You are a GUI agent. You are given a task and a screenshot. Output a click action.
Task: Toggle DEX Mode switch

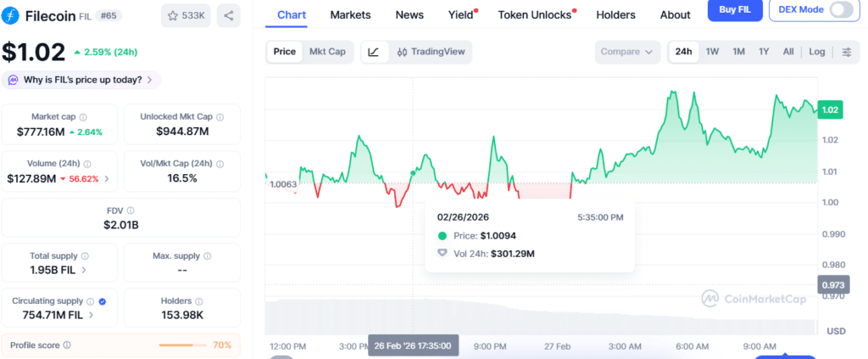pyautogui.click(x=842, y=9)
